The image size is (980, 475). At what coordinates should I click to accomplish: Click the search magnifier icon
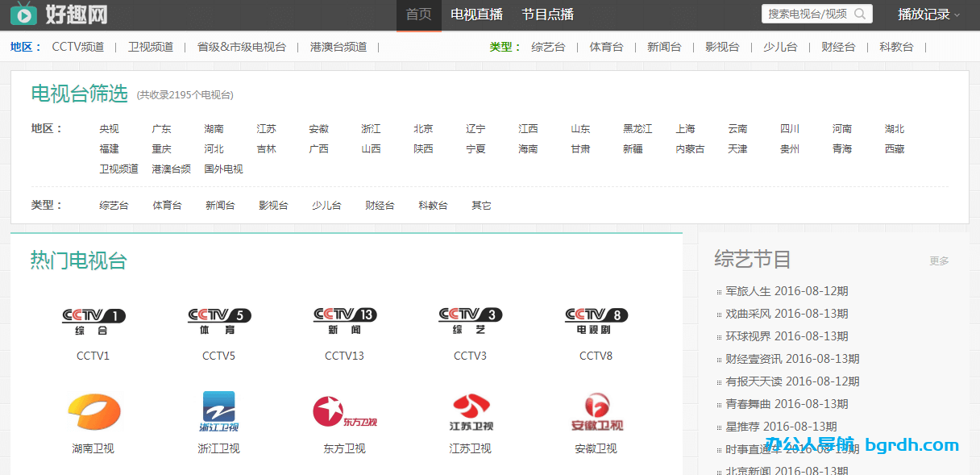tap(860, 14)
